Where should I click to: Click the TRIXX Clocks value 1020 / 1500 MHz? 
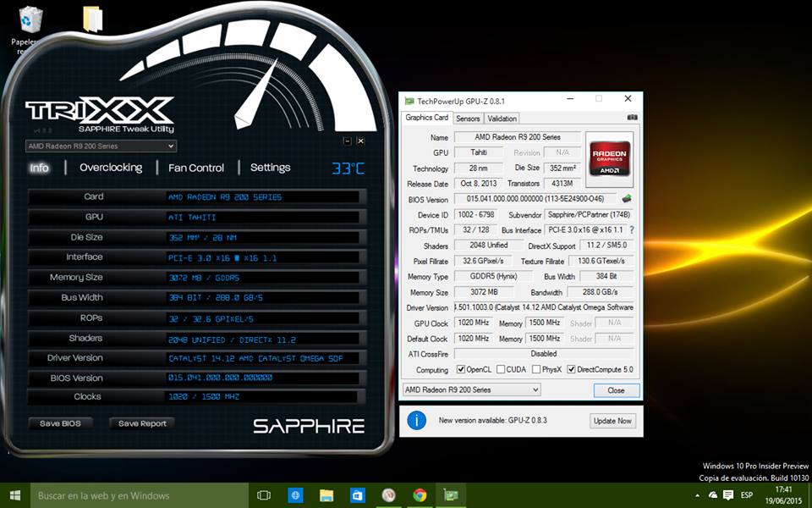coord(204,396)
